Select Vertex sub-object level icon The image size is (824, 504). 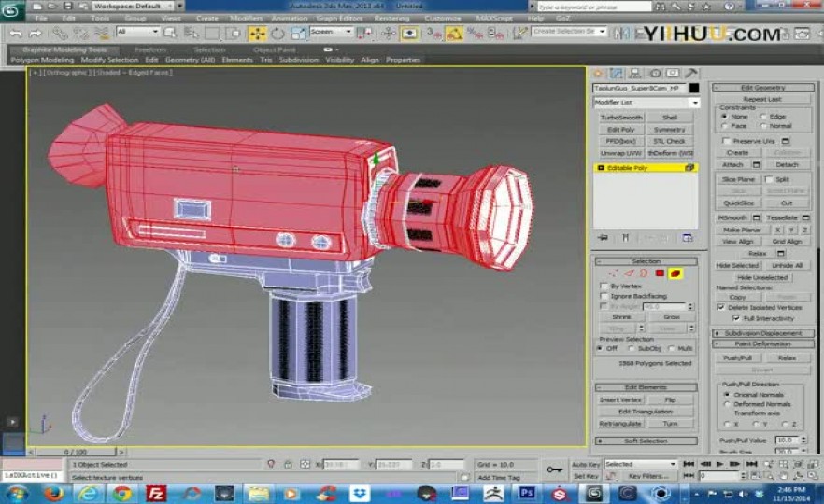tap(613, 273)
